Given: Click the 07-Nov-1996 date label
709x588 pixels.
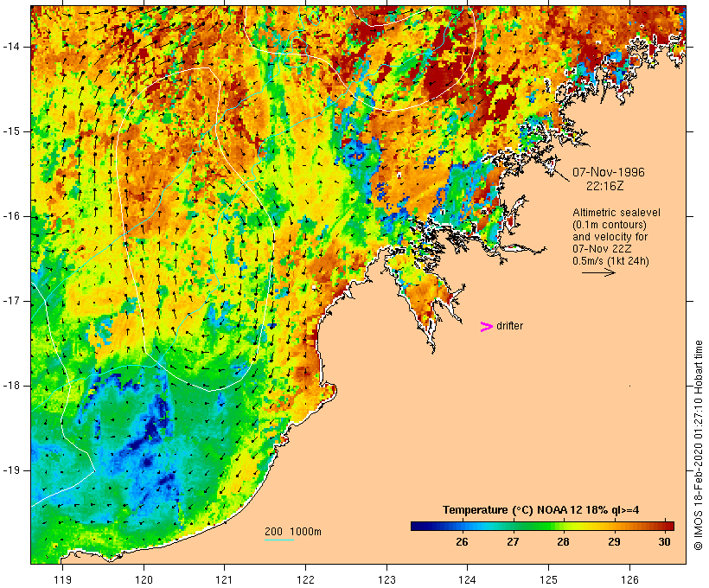Looking at the screenshot, I should click(608, 172).
